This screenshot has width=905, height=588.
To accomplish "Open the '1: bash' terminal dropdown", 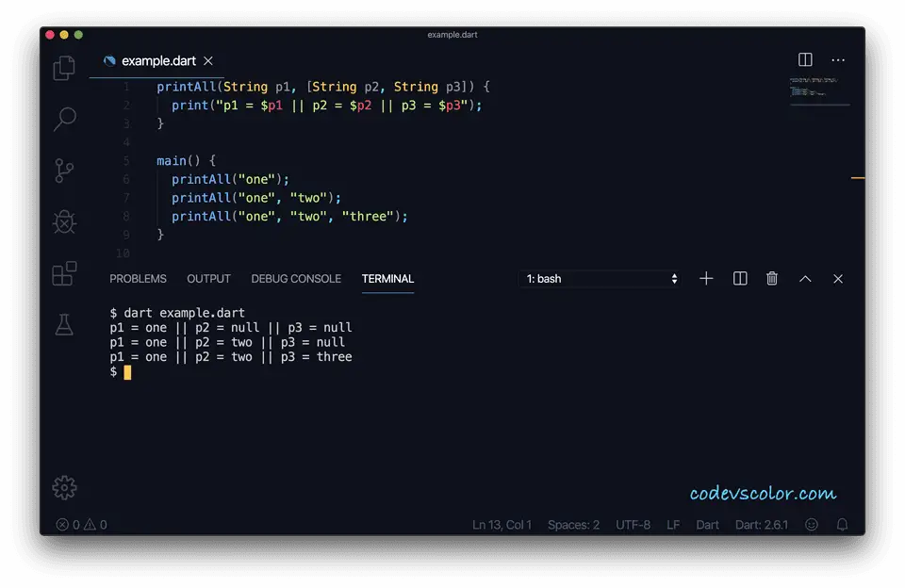I will 601,279.
